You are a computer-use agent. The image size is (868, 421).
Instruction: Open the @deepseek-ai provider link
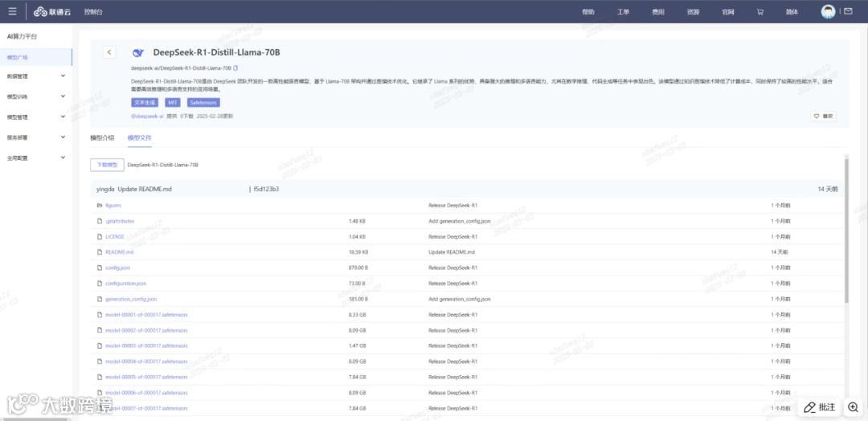pos(147,116)
